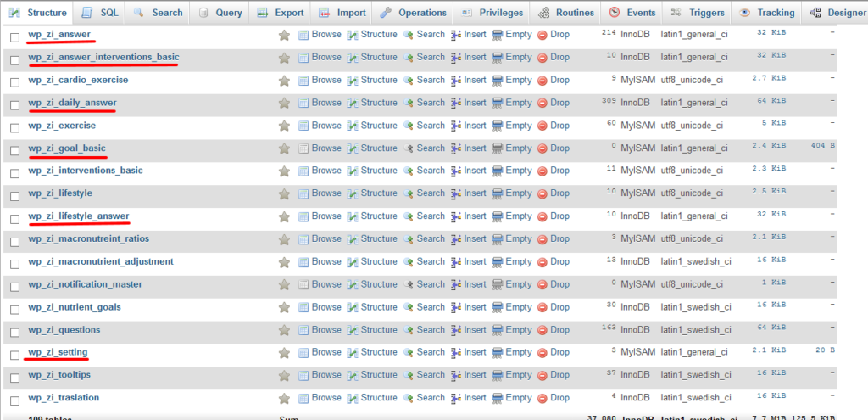Open the Export tab
This screenshot has height=420, width=868.
280,13
